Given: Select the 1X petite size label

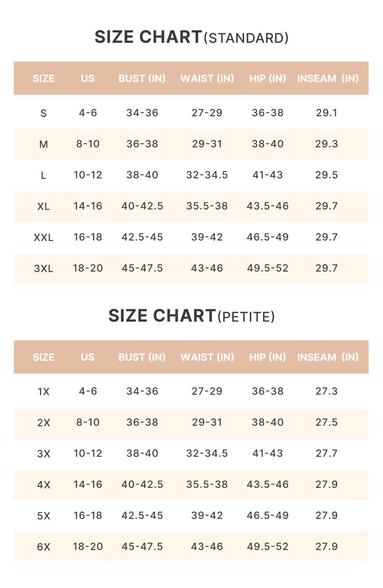Looking at the screenshot, I should coord(43,391).
